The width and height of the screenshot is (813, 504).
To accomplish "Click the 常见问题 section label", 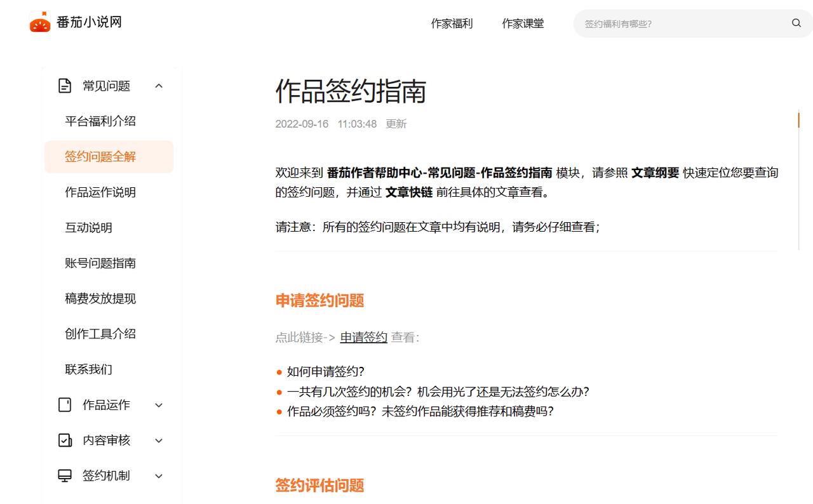I will click(106, 86).
